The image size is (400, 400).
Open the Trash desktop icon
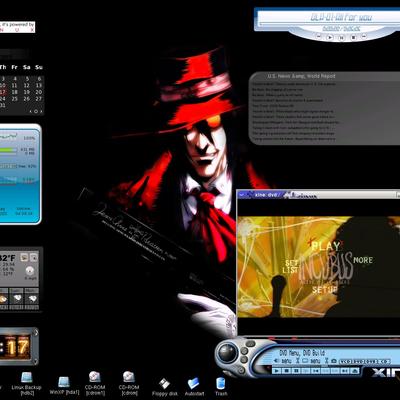coord(221,387)
